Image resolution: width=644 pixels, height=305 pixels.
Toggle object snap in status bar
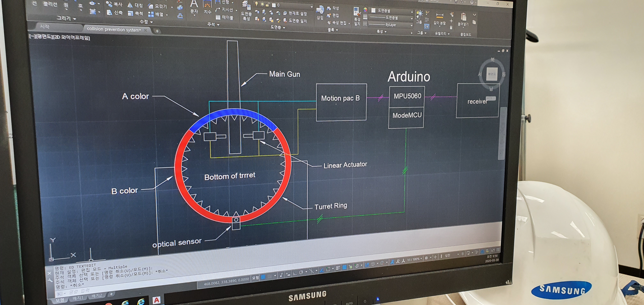(x=328, y=269)
